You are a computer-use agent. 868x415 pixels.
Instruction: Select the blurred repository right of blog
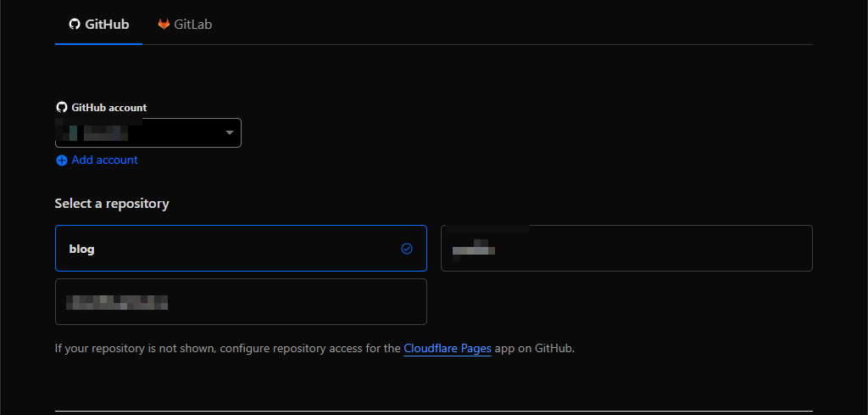(x=626, y=248)
